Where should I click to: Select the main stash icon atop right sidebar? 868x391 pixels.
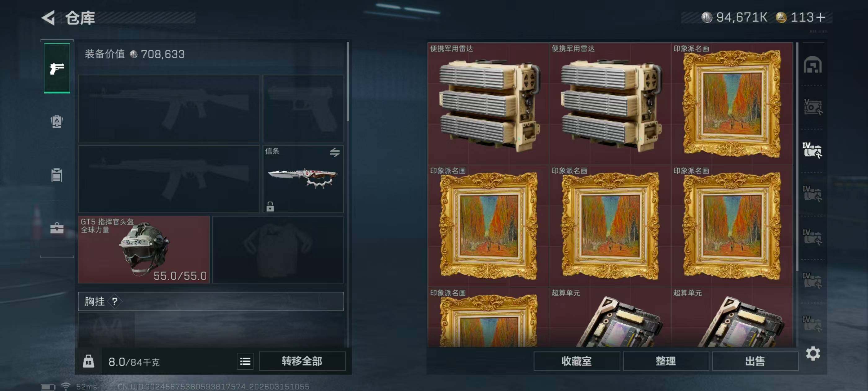813,65
